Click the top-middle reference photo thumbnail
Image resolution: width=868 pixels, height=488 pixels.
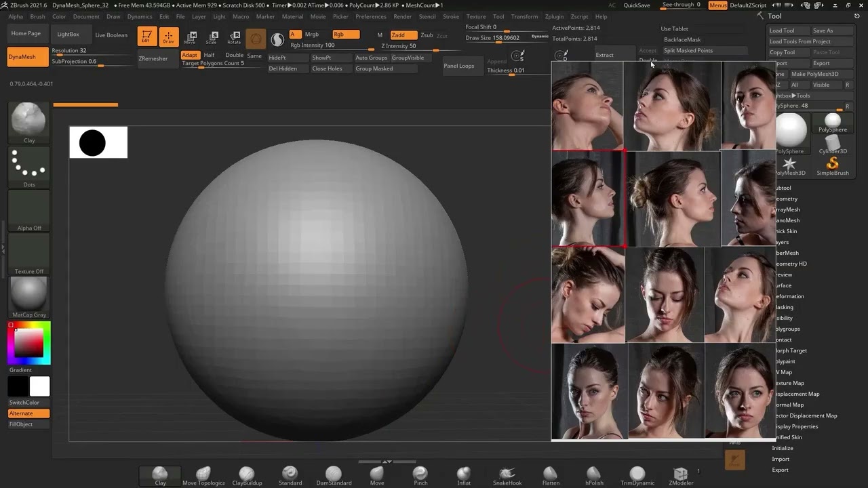click(672, 106)
